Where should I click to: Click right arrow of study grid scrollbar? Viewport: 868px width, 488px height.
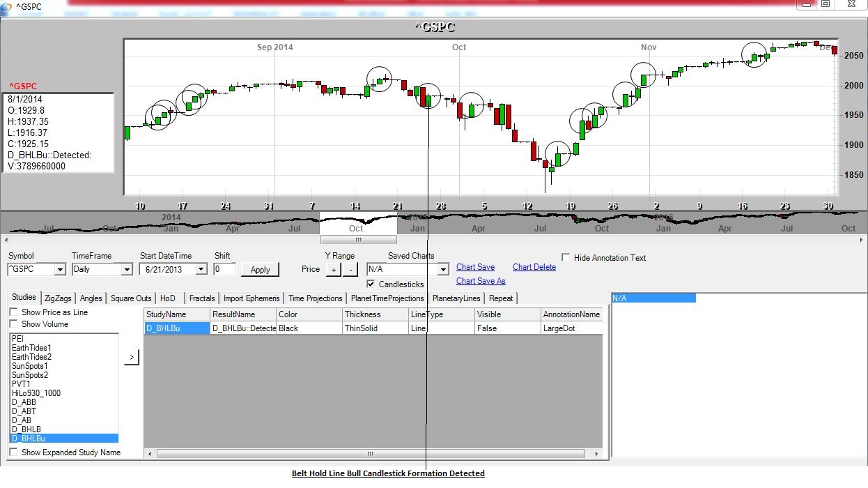597,453
